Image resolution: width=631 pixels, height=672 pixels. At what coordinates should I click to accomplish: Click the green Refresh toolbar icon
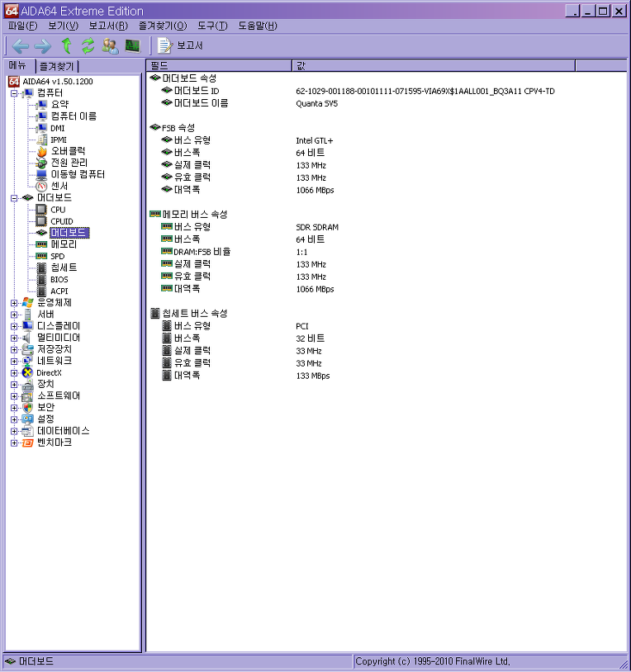click(x=88, y=46)
